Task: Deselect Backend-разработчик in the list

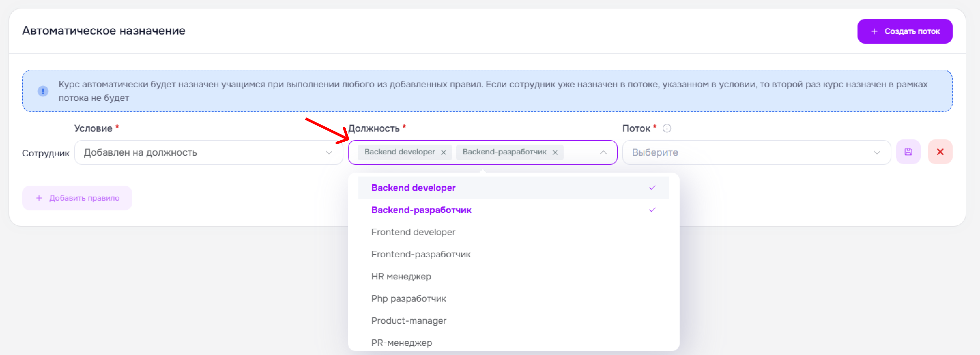Action: point(513,210)
